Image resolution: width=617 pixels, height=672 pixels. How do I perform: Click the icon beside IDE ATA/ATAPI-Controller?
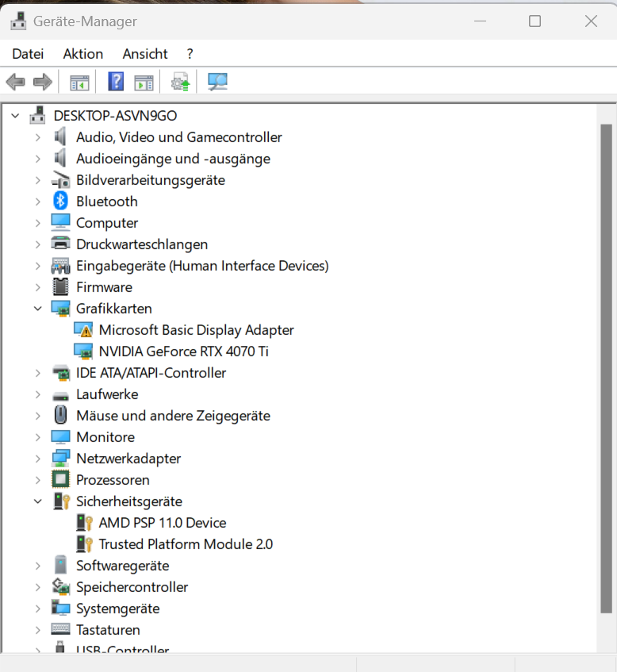pos(60,372)
